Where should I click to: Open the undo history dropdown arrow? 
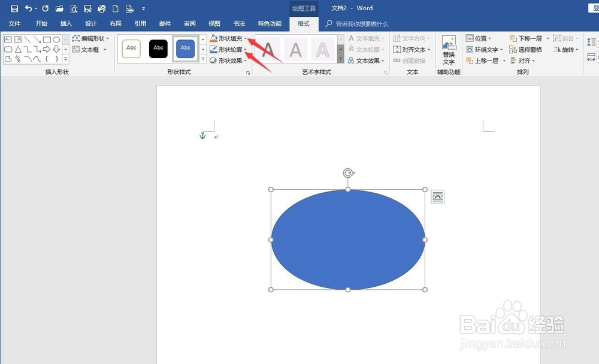[37, 8]
